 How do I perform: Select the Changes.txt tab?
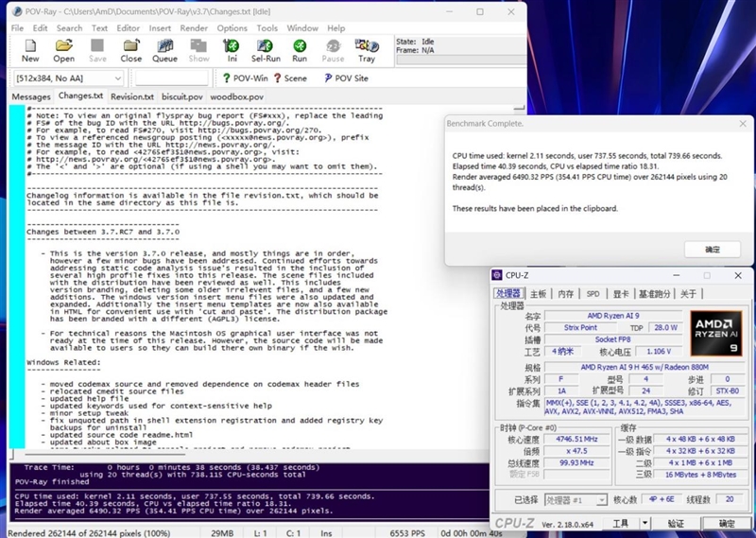click(80, 95)
